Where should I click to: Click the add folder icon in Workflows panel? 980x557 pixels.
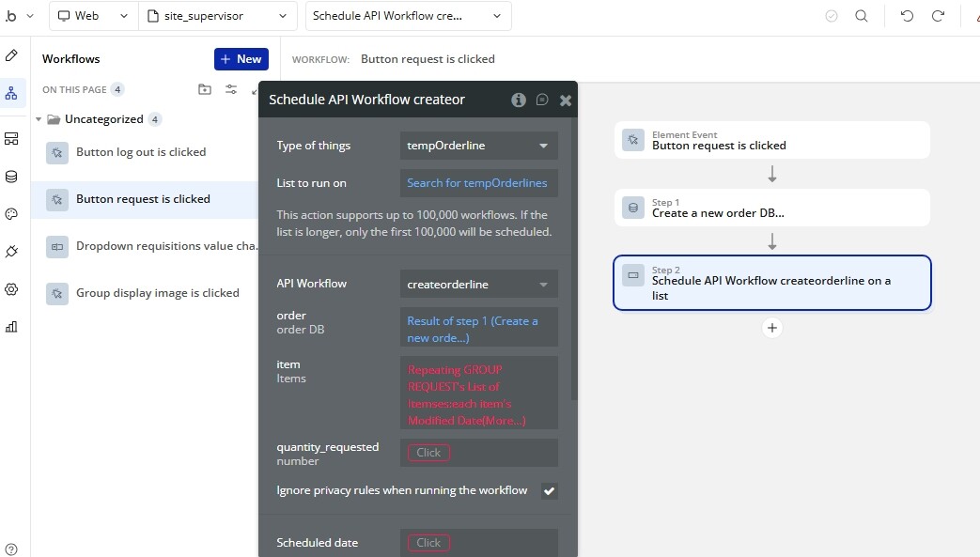click(x=205, y=89)
